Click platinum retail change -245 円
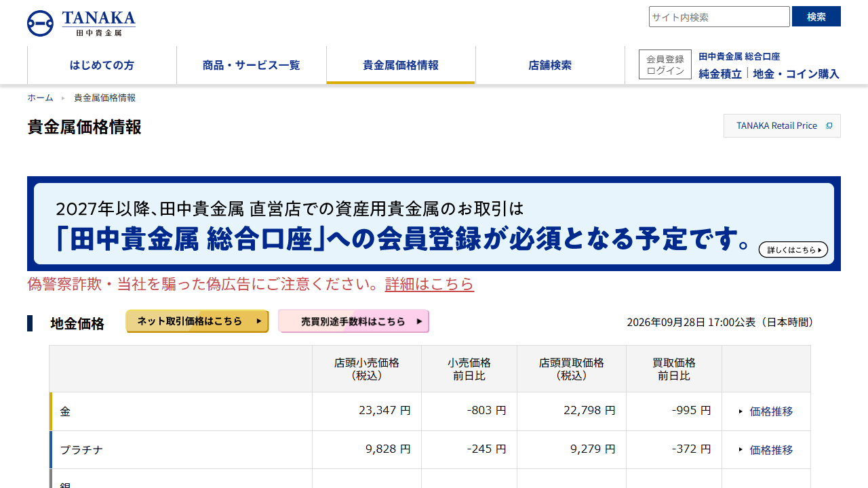 click(x=487, y=449)
